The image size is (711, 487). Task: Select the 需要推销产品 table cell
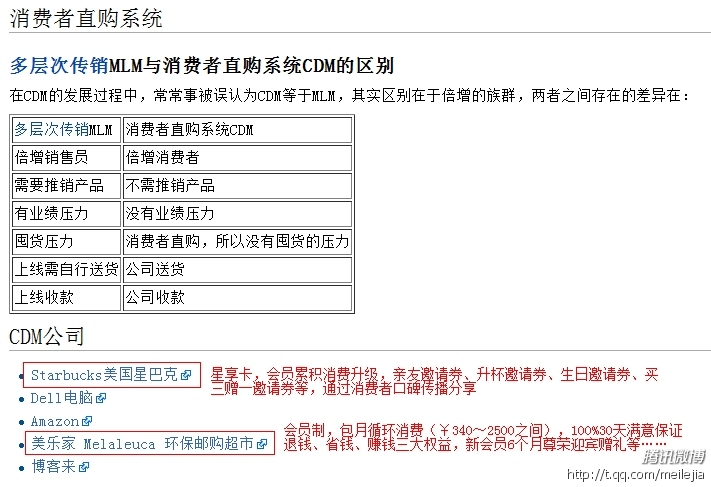tap(67, 185)
